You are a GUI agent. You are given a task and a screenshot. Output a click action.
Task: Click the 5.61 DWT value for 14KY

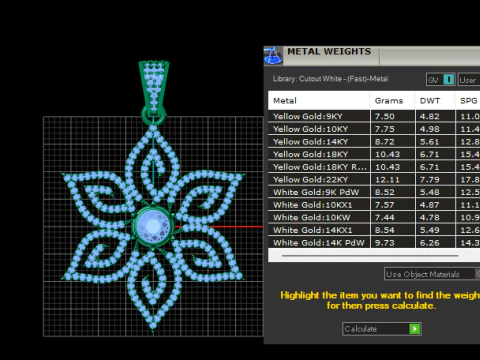point(429,142)
